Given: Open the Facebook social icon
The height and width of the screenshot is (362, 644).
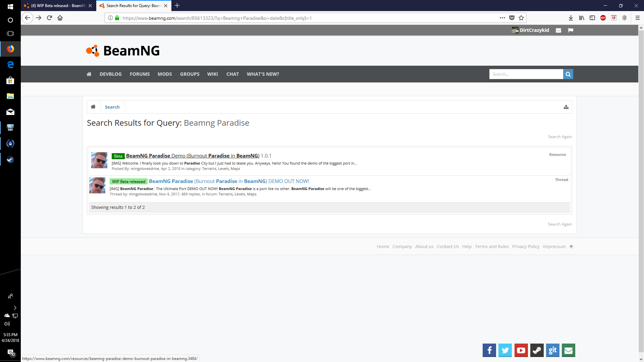Looking at the screenshot, I should (x=489, y=350).
